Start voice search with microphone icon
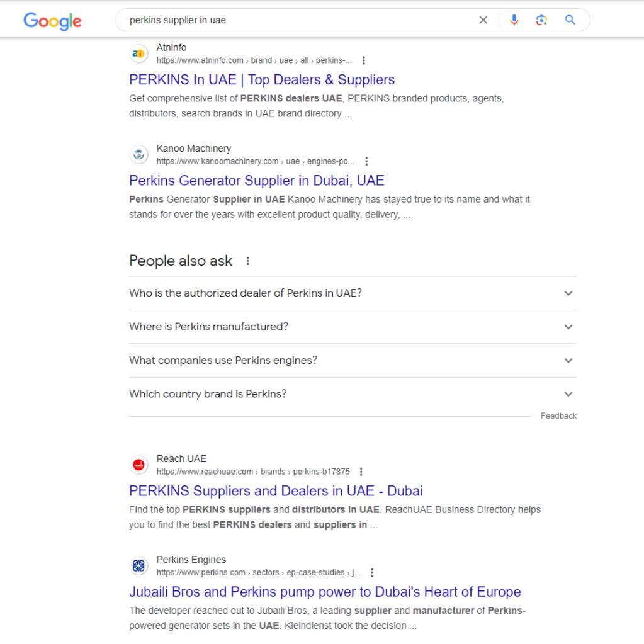The width and height of the screenshot is (644, 644). [514, 20]
